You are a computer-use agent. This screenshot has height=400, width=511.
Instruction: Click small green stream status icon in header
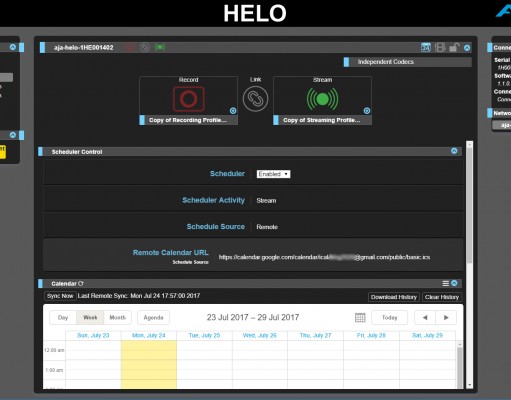tap(160, 47)
